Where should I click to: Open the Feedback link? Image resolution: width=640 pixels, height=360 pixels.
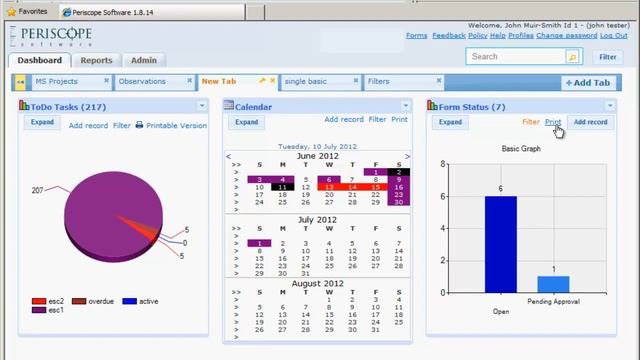coord(449,36)
